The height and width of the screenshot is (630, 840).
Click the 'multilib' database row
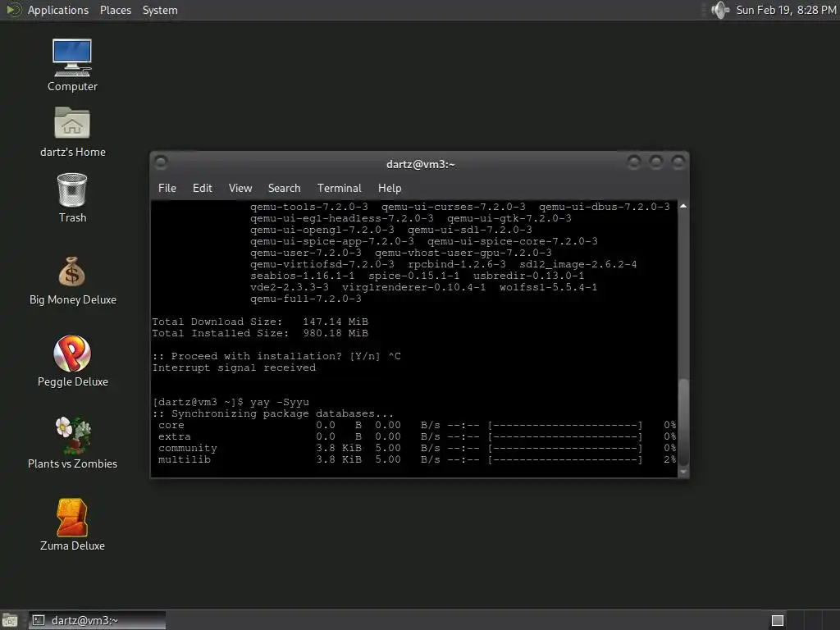(417, 459)
